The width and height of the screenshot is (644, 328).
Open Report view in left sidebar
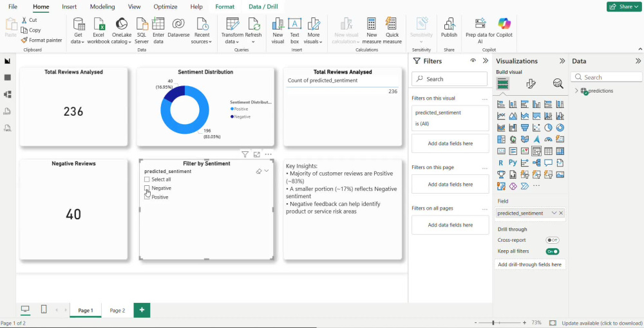point(7,61)
